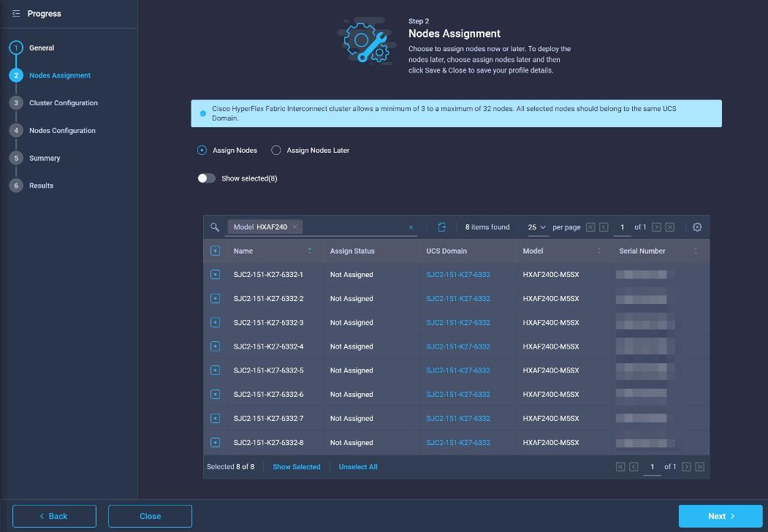Viewport: 768px width, 532px height.
Task: Clear all search filters with the X icon
Action: click(411, 227)
